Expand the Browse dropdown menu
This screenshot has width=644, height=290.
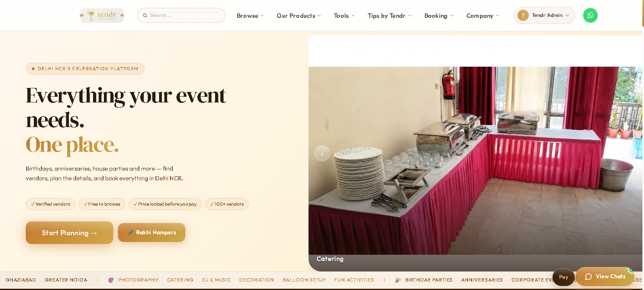coord(250,16)
